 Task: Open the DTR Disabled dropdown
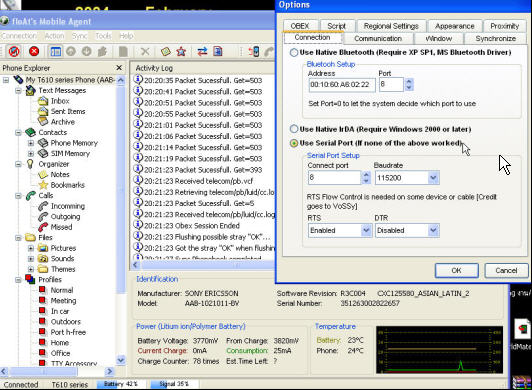click(x=433, y=230)
